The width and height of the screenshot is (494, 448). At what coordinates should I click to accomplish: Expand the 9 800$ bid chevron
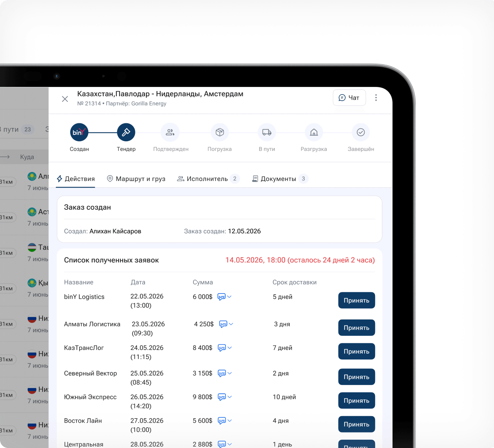pyautogui.click(x=230, y=397)
